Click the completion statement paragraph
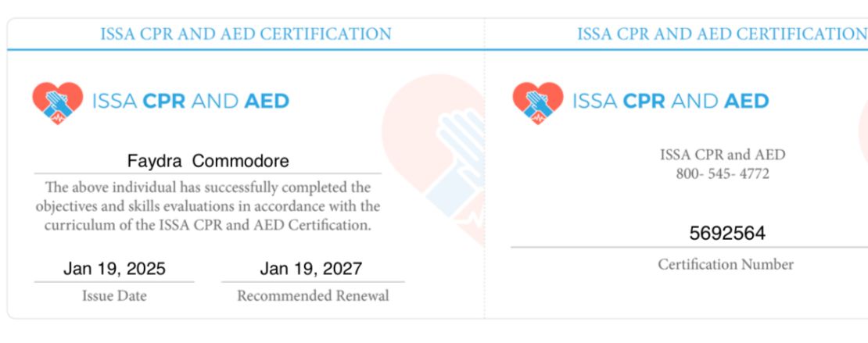Viewport: 868px width, 343px height. pyautogui.click(x=208, y=206)
